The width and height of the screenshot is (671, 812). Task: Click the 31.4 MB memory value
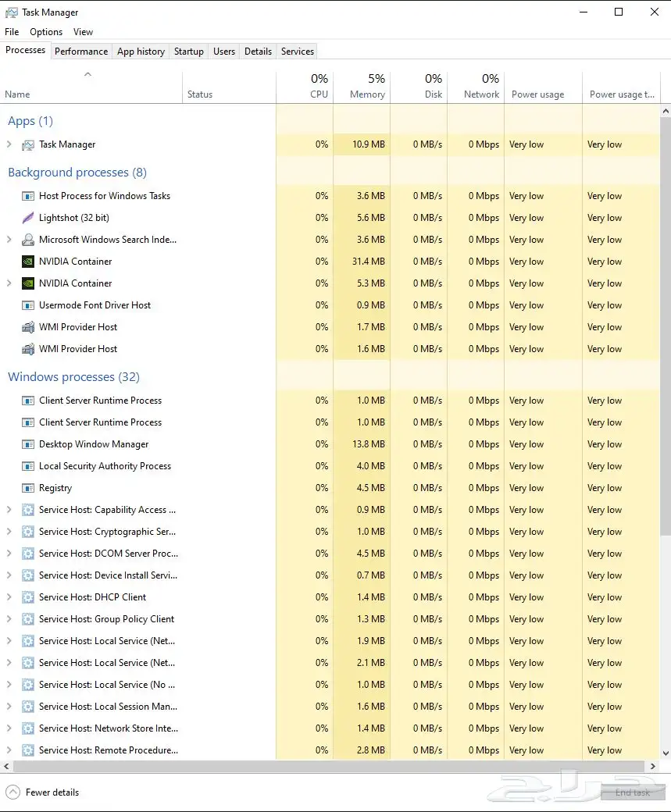[x=369, y=262]
